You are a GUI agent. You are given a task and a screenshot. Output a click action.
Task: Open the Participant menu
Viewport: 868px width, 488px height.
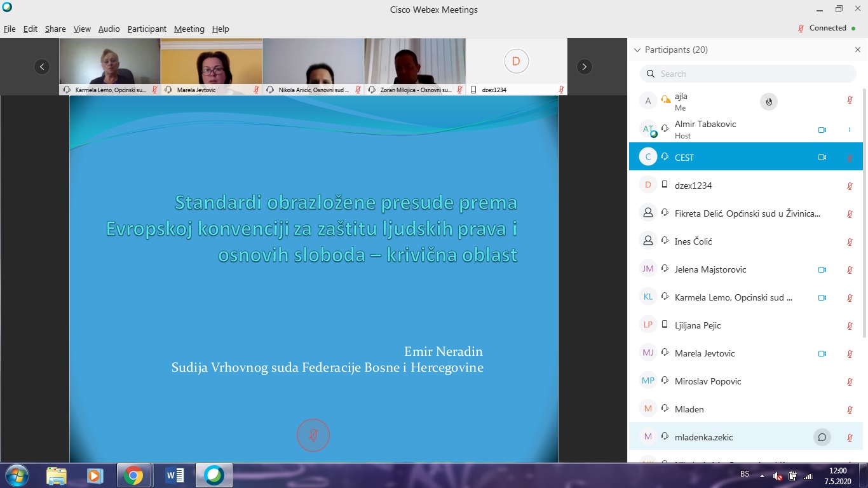click(147, 29)
